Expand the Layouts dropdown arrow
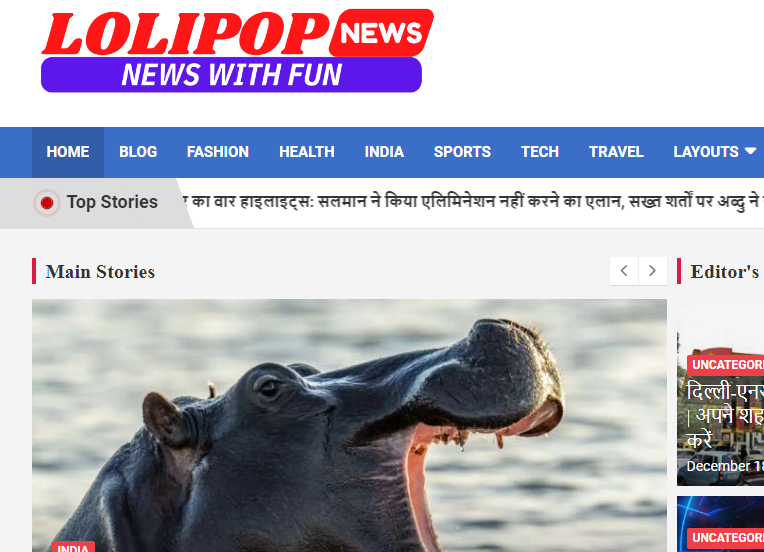 750,152
